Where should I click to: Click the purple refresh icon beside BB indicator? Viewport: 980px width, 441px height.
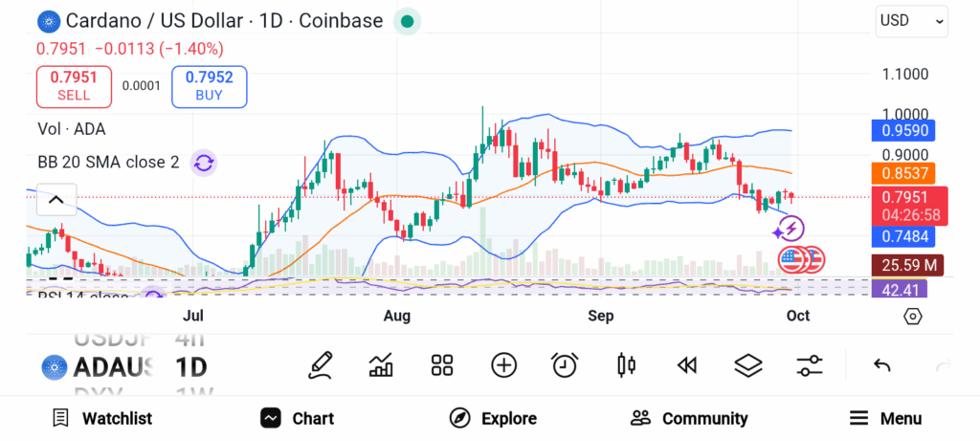(x=203, y=163)
